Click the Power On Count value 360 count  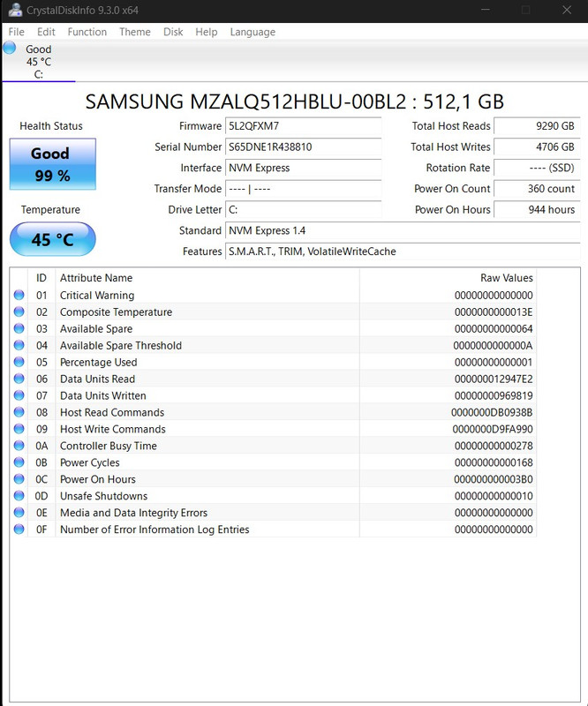tap(537, 189)
